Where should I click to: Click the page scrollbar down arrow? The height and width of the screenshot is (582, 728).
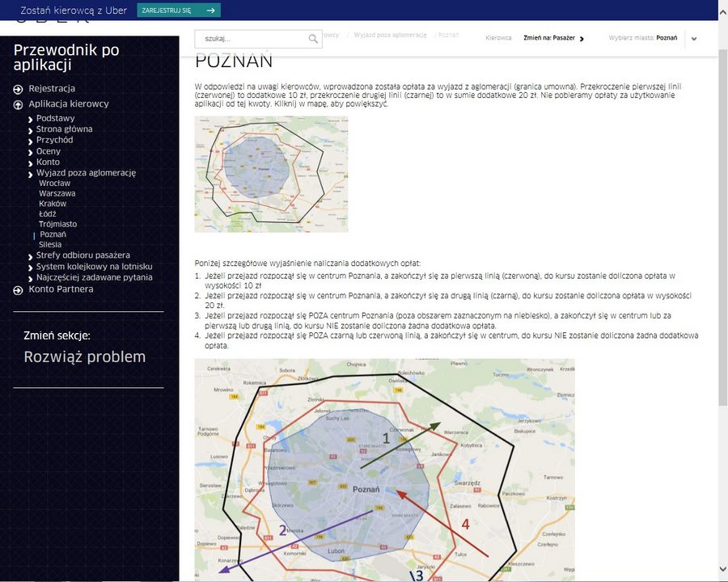point(723,569)
